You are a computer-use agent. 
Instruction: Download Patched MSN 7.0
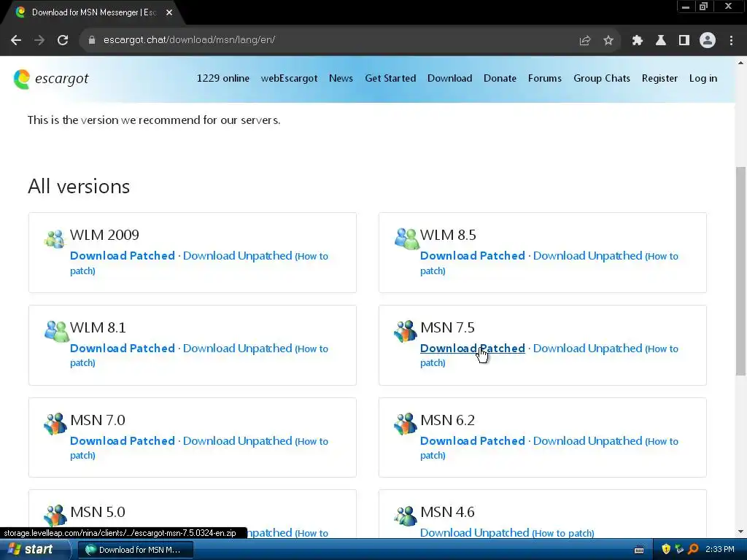123,441
